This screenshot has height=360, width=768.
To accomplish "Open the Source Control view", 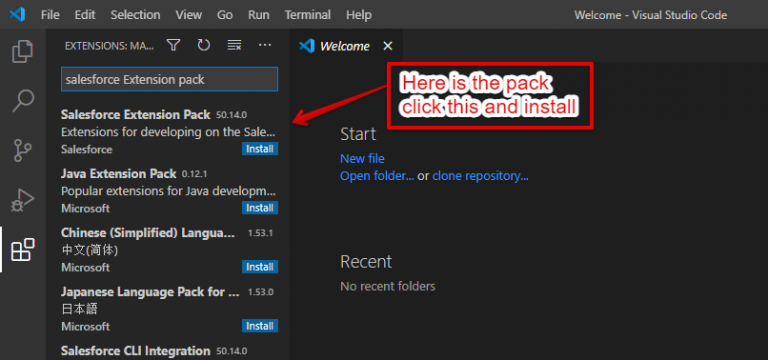I will [23, 150].
